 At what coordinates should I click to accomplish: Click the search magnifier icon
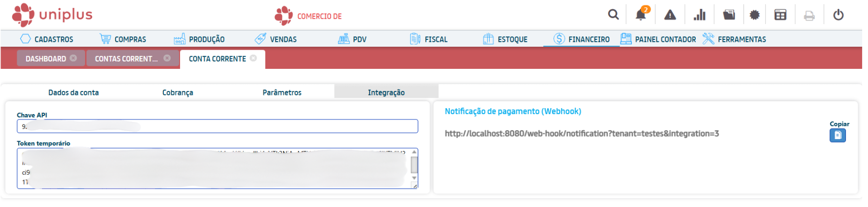click(613, 15)
